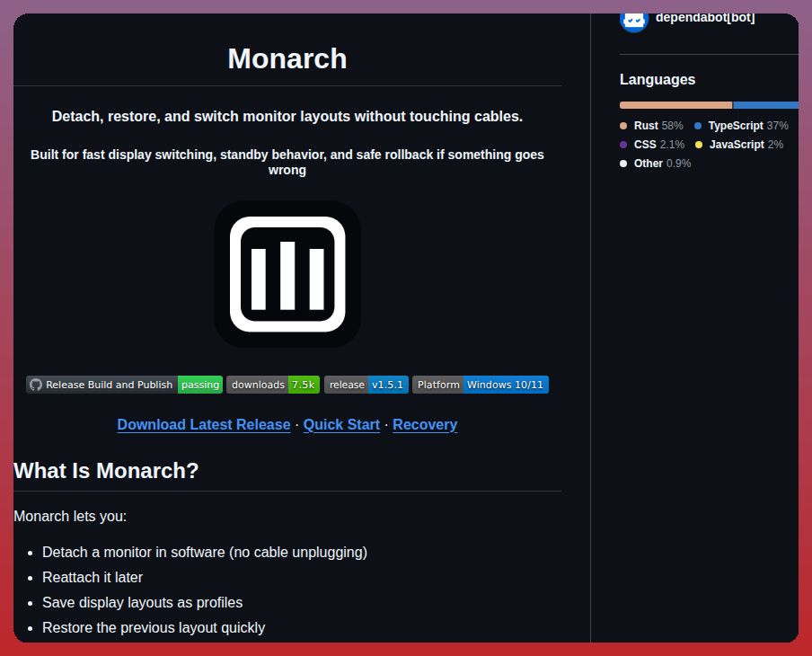
Task: Click the Languages sidebar heading
Action: [658, 79]
